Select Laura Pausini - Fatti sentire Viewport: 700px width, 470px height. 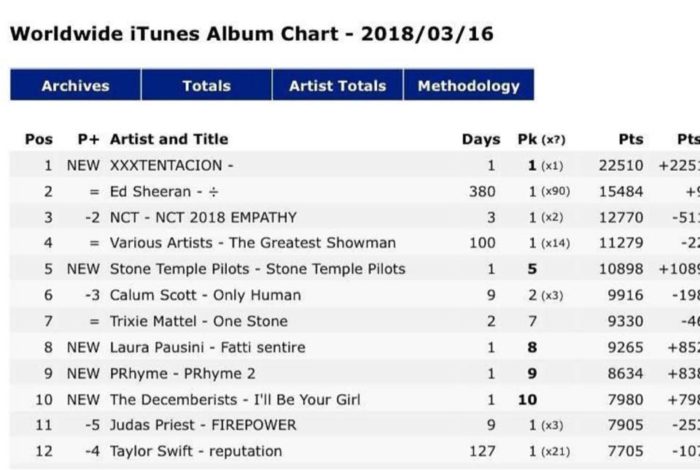coord(207,347)
